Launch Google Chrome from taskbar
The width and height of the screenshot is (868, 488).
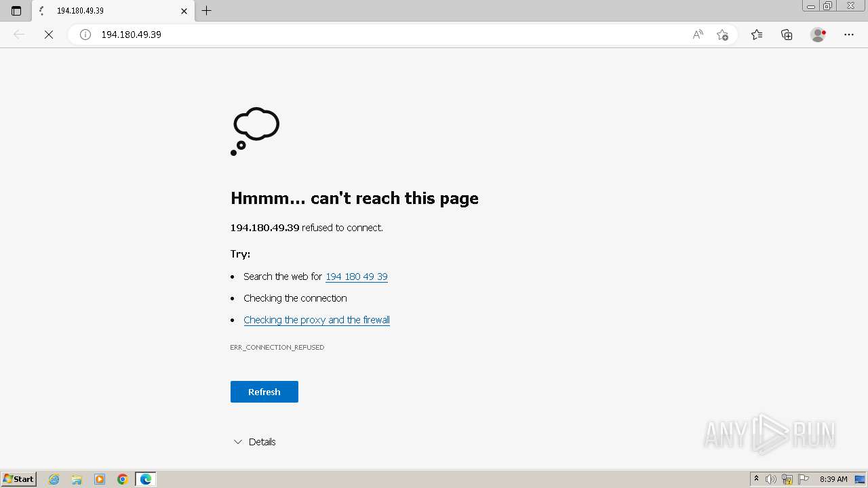click(123, 479)
